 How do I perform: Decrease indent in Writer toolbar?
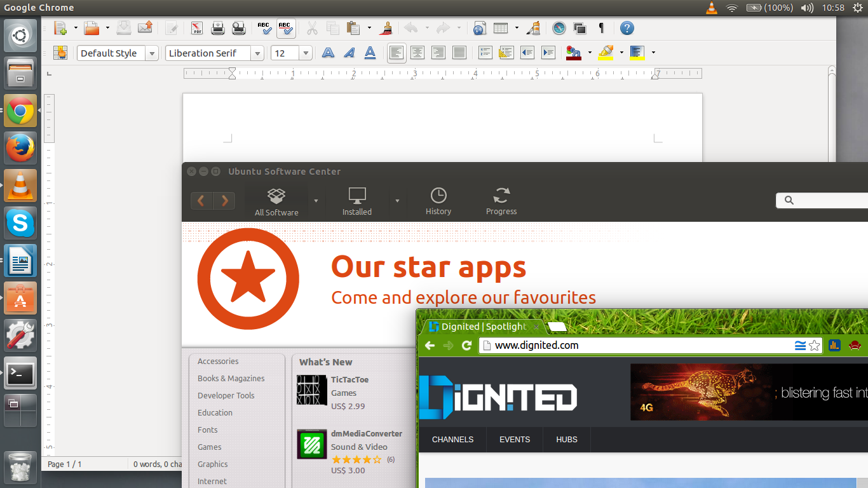[527, 53]
